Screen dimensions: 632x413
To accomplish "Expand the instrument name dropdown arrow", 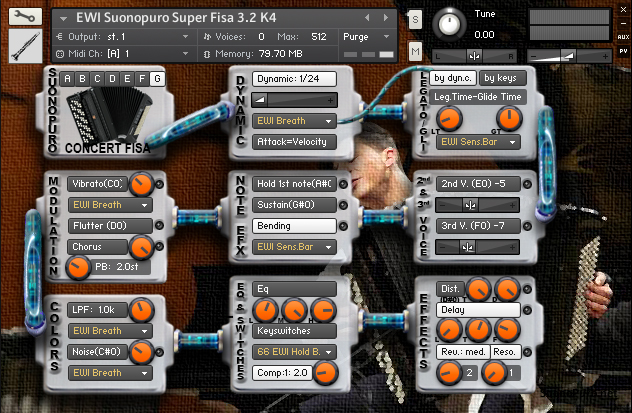I will [x=63, y=19].
